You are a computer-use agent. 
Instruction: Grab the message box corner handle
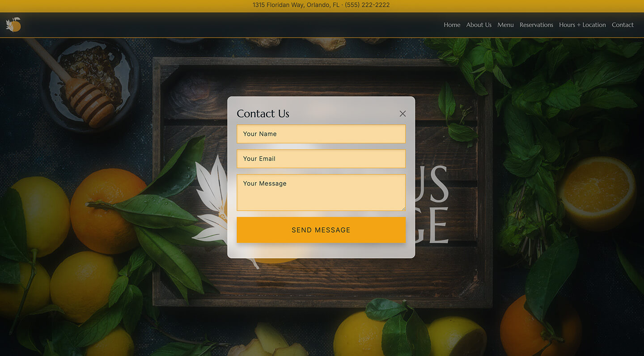pos(403,208)
